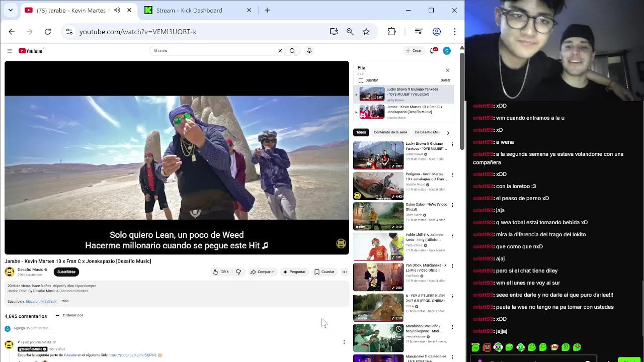Image resolution: width=644 pixels, height=362 pixels.
Task: Click the video player to pause
Action: point(177,157)
